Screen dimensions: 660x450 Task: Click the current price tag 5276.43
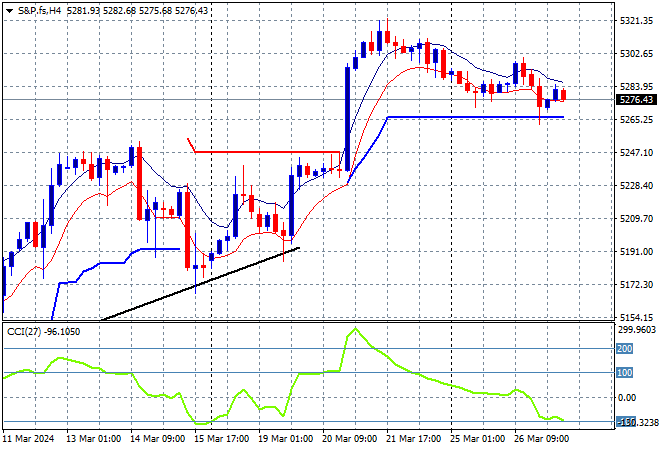pos(637,100)
